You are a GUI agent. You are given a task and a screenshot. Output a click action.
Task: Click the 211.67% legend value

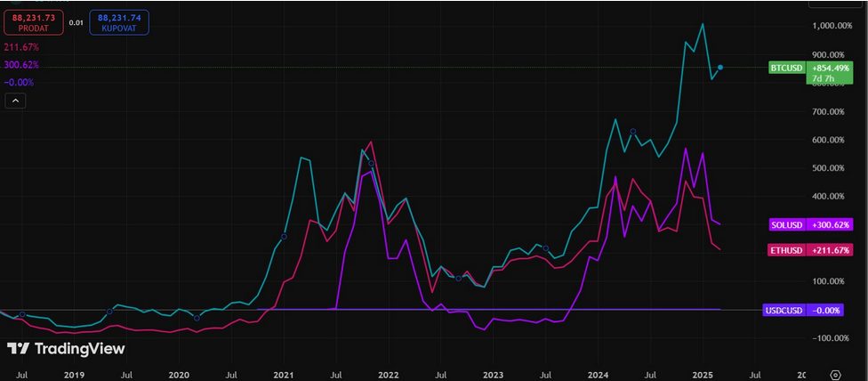point(21,48)
